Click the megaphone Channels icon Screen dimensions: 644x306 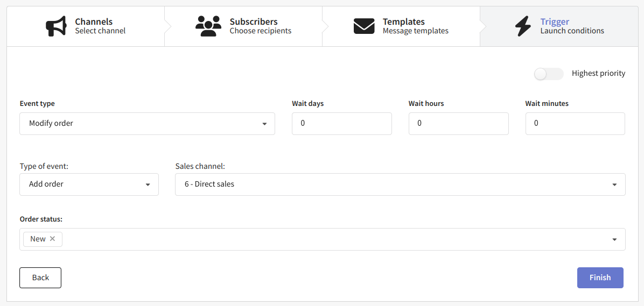(55, 26)
